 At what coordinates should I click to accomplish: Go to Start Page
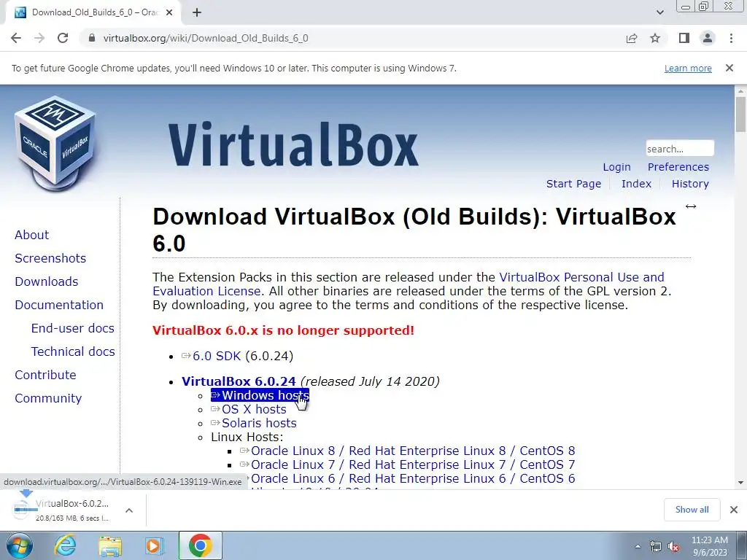tap(573, 184)
